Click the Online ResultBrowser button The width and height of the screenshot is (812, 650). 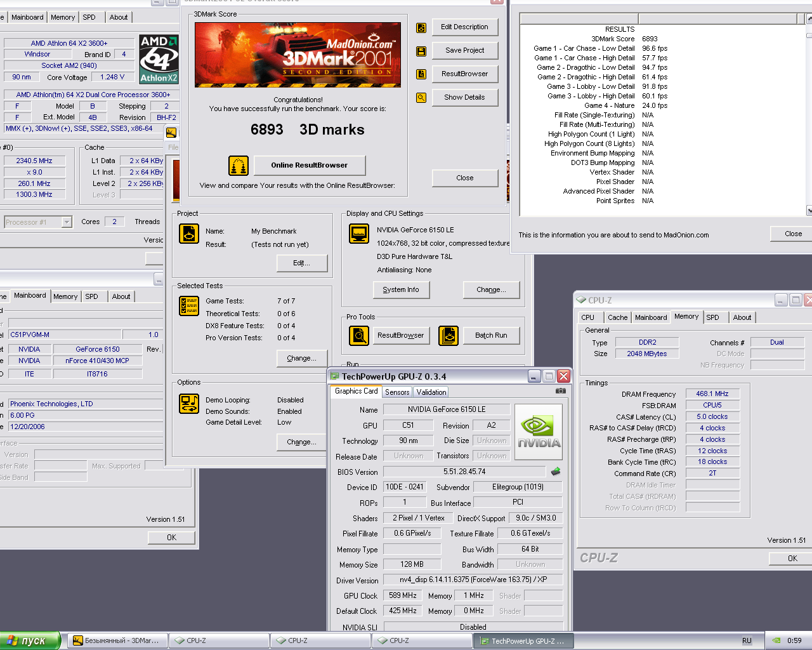(x=310, y=165)
